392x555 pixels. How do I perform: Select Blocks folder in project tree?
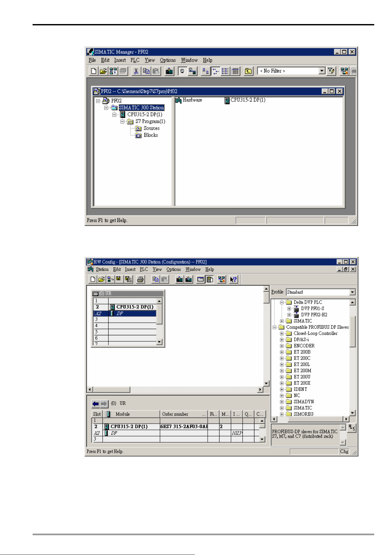151,135
